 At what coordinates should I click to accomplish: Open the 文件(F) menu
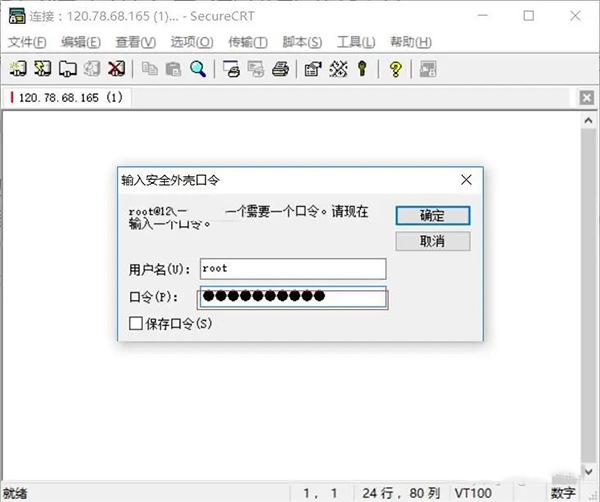point(27,42)
